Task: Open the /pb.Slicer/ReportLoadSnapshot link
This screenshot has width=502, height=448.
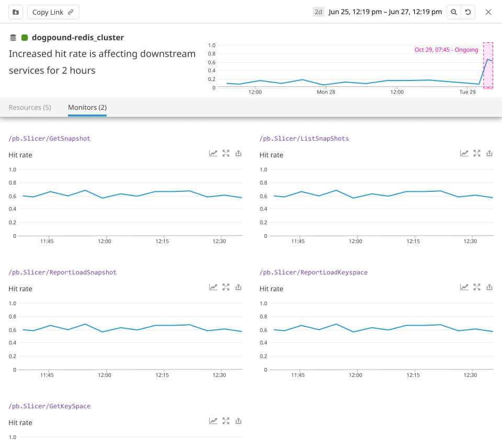Action: 62,272
